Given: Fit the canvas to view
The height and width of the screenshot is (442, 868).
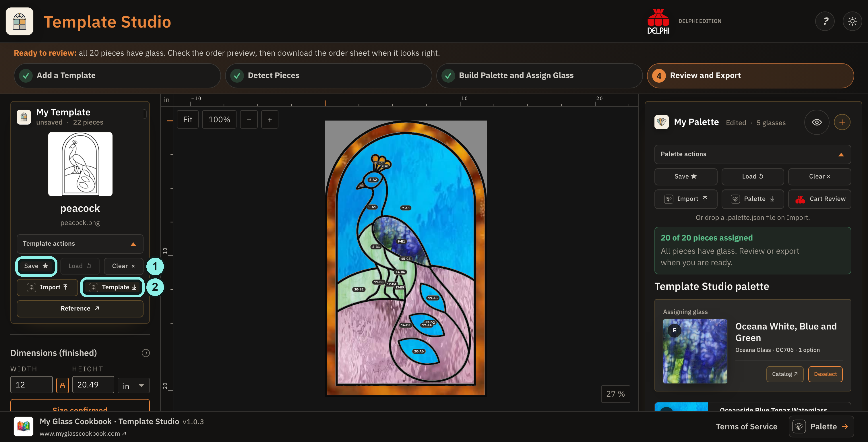Looking at the screenshot, I should pos(187,120).
